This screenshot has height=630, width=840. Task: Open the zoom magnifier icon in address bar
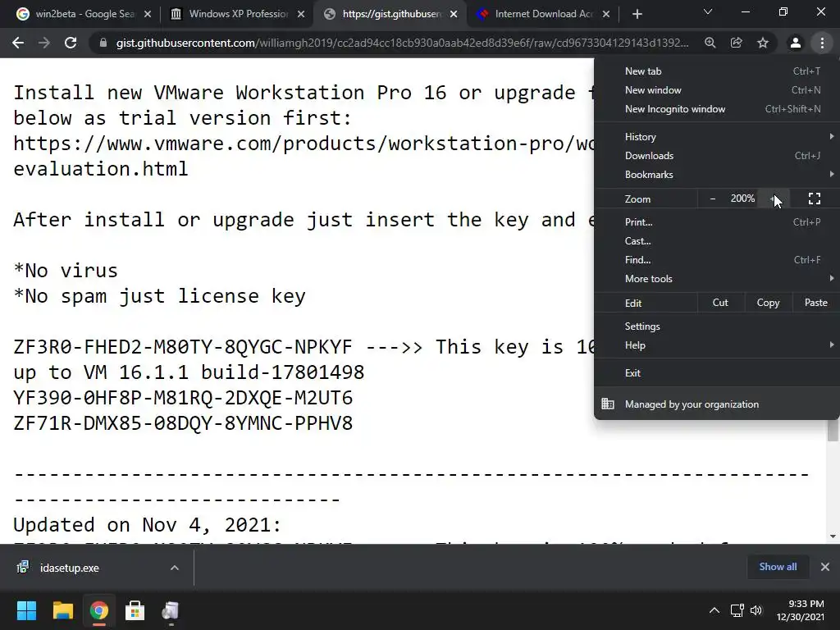pos(710,43)
